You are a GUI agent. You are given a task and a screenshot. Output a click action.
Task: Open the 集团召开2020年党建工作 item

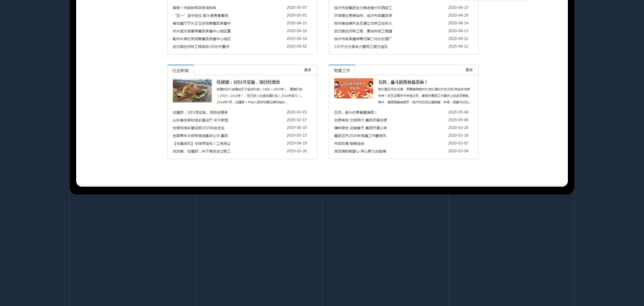coord(360,135)
